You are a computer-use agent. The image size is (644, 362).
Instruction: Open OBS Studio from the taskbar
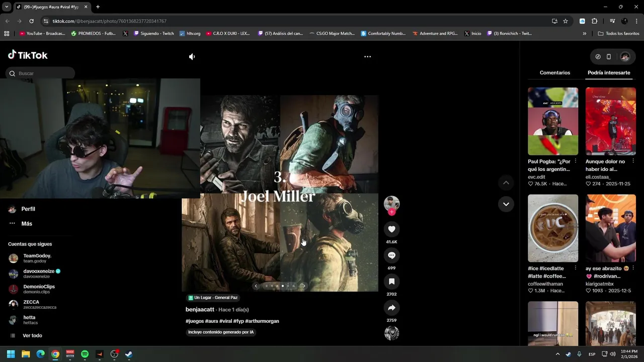click(114, 354)
